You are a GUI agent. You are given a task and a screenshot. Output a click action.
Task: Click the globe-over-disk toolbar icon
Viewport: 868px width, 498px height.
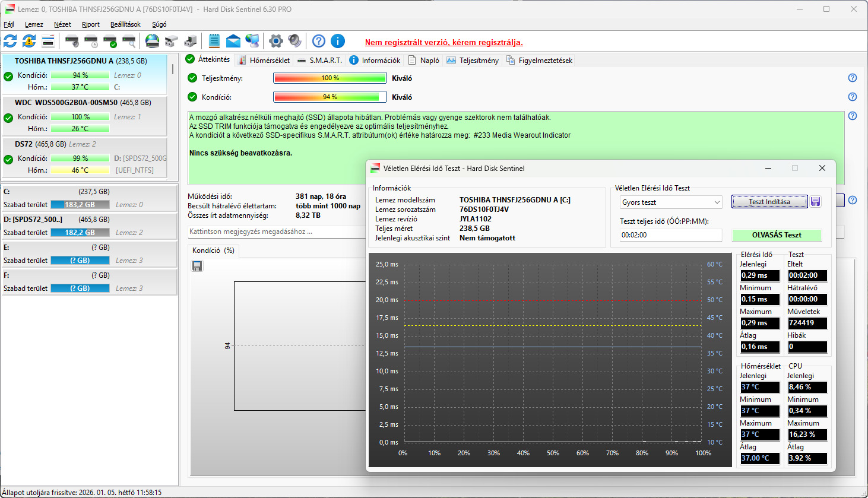[x=153, y=41]
